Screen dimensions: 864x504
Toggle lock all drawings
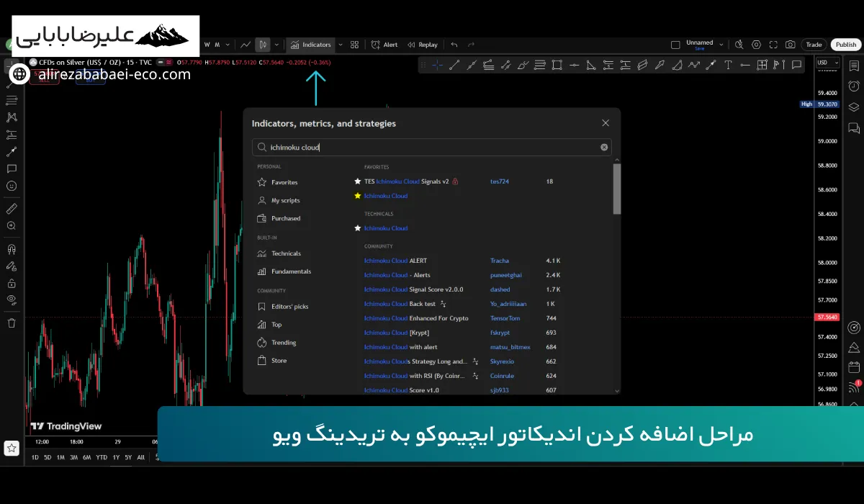coord(12,284)
